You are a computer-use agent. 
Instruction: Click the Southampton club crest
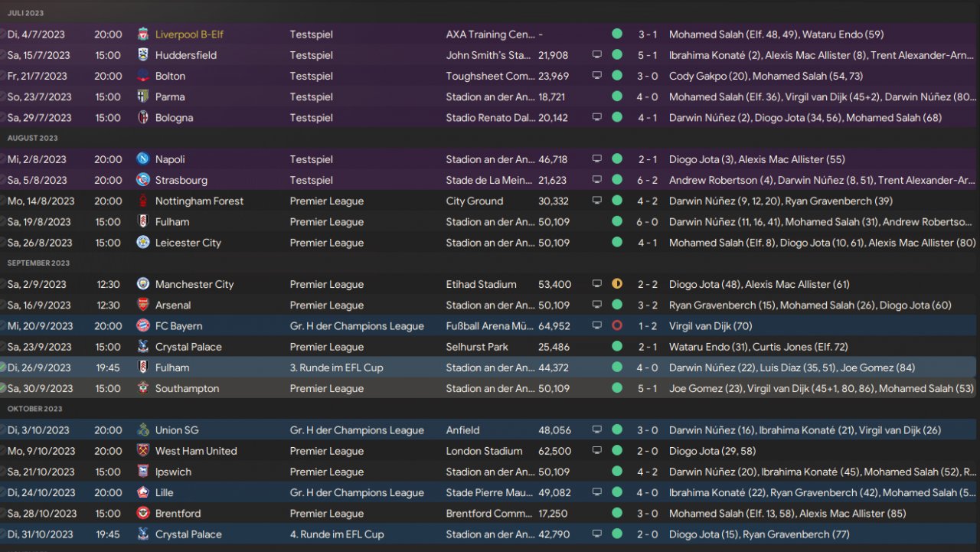pyautogui.click(x=142, y=388)
